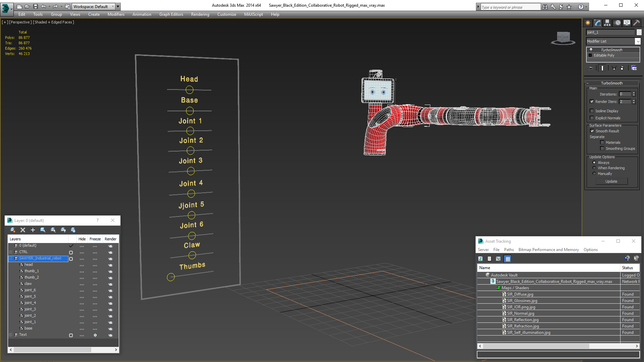This screenshot has height=362, width=644.
Task: Expand the CTRL layer
Action: pyautogui.click(x=10, y=252)
